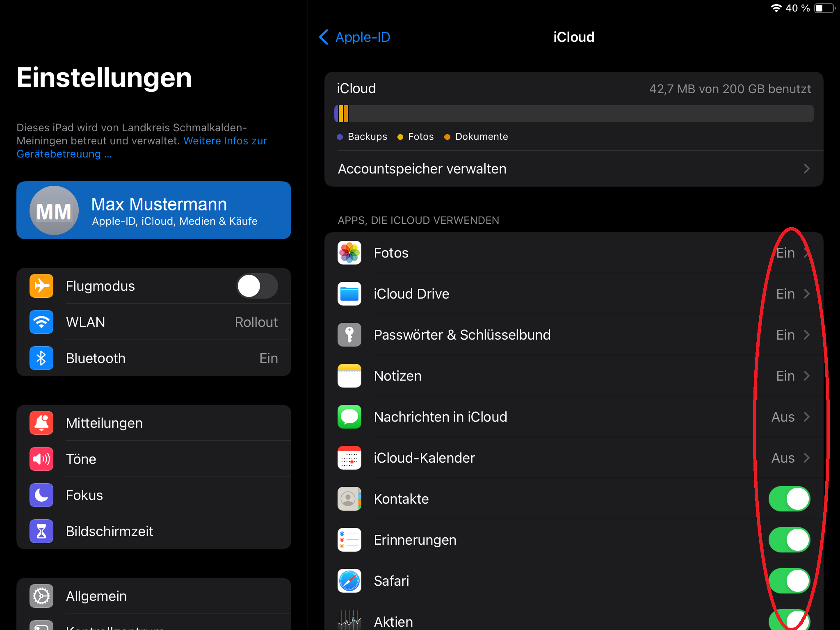840x630 pixels.
Task: Tap the Max Mustermann profile avatar
Action: click(x=54, y=210)
